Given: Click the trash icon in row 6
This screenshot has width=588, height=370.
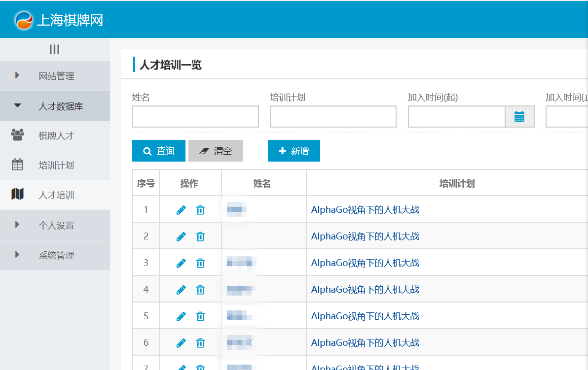Looking at the screenshot, I should point(200,343).
